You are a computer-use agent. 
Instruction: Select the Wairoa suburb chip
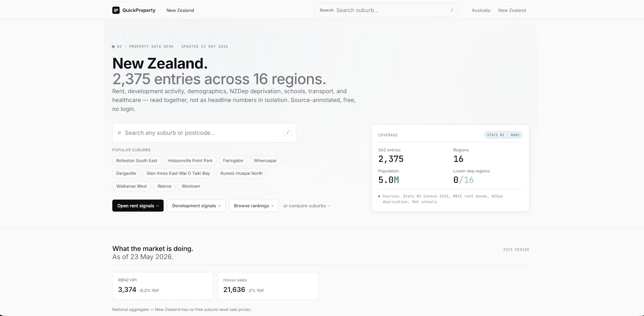164,186
